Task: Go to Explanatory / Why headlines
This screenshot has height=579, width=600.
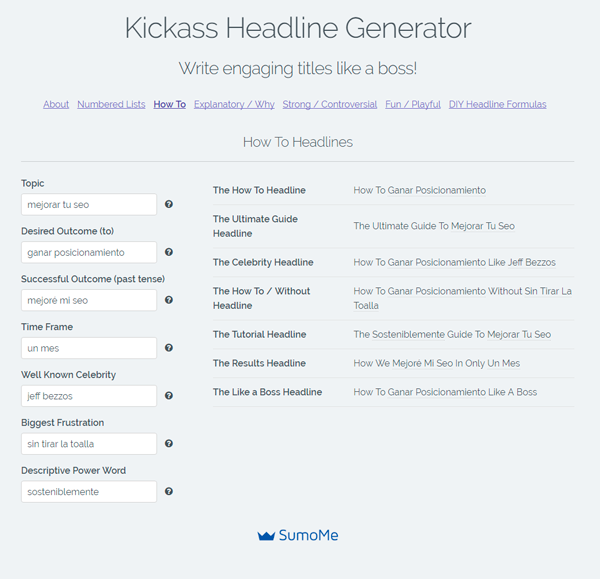Action: (x=234, y=104)
